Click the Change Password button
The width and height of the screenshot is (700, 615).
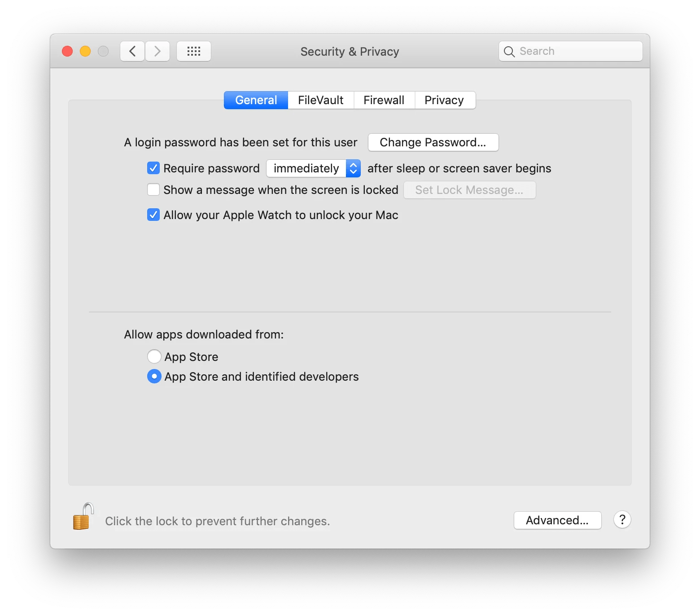pos(433,142)
